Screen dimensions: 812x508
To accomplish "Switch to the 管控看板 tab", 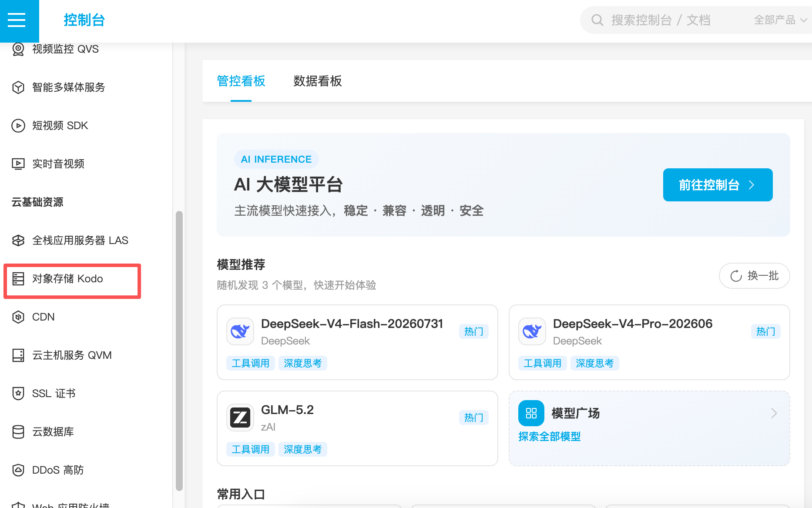I will click(241, 81).
